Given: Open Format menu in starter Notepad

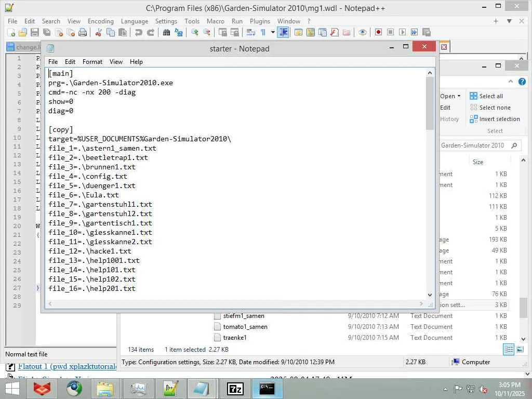Looking at the screenshot, I should (92, 62).
